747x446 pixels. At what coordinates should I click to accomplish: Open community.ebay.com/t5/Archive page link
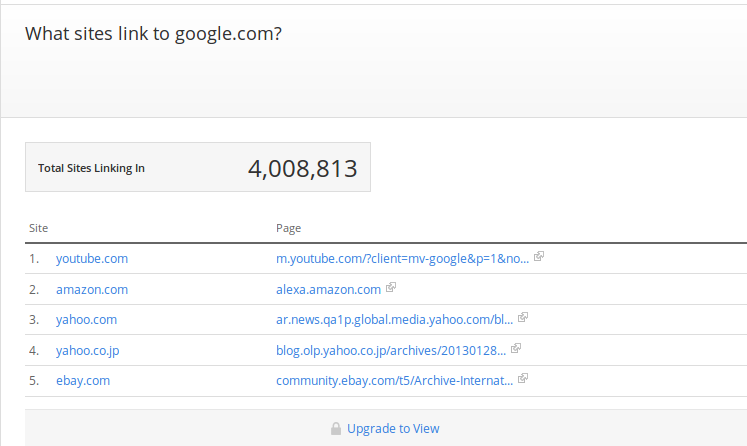pyautogui.click(x=394, y=381)
